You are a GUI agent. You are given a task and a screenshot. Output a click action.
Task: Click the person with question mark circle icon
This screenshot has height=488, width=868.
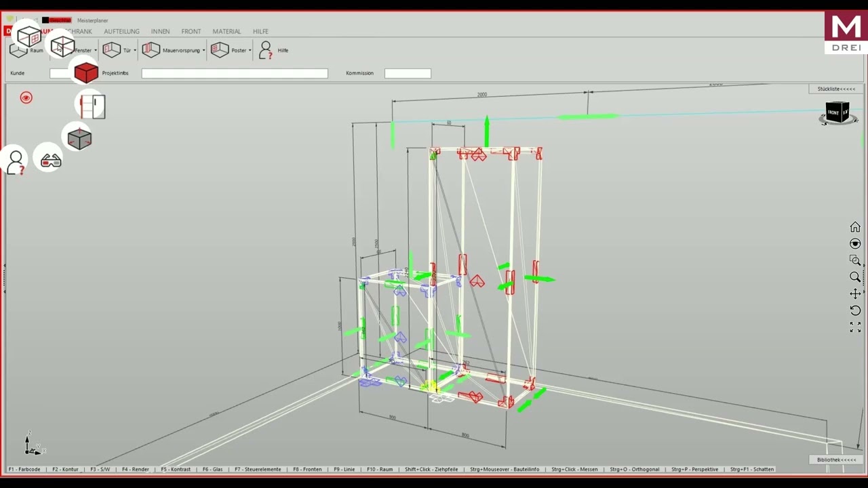(x=16, y=162)
